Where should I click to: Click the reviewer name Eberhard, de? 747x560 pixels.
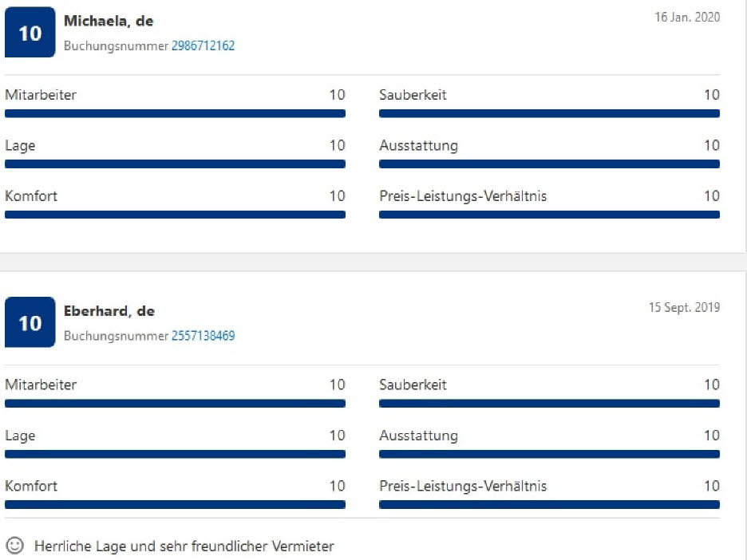pyautogui.click(x=109, y=311)
